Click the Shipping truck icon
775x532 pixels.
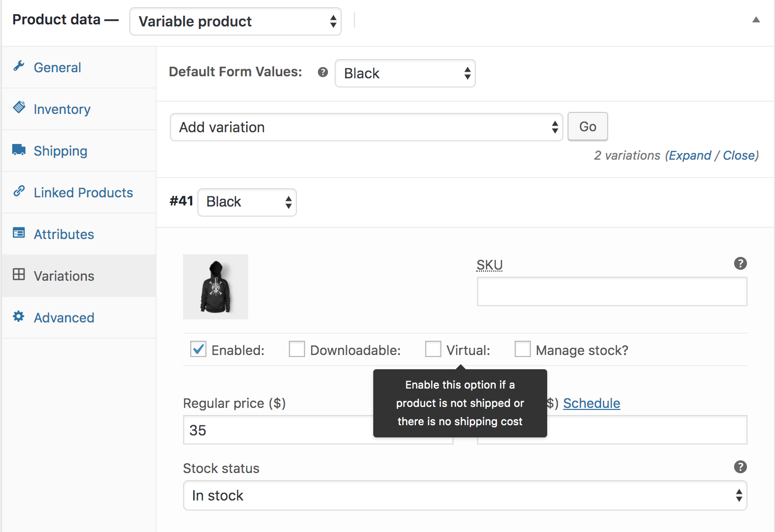[19, 150]
